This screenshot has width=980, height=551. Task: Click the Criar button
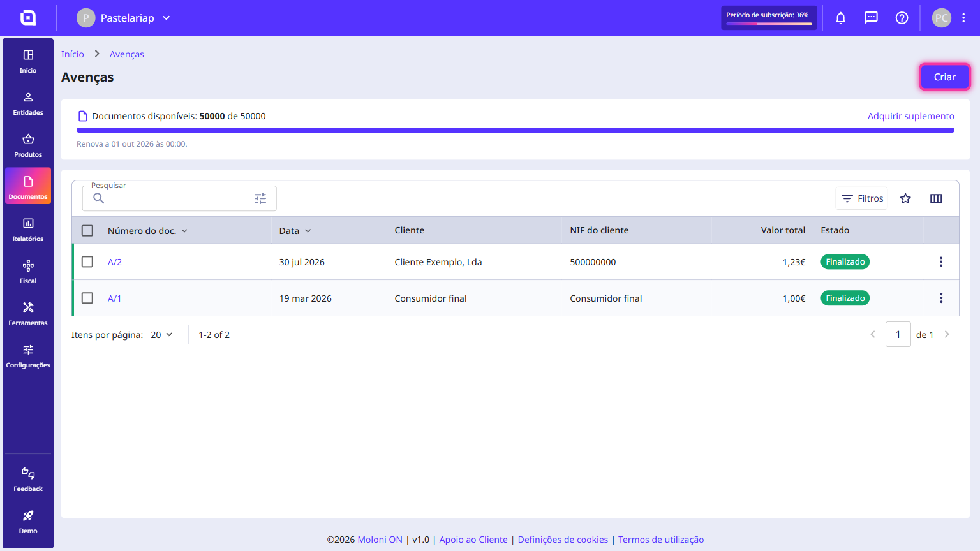click(x=945, y=77)
